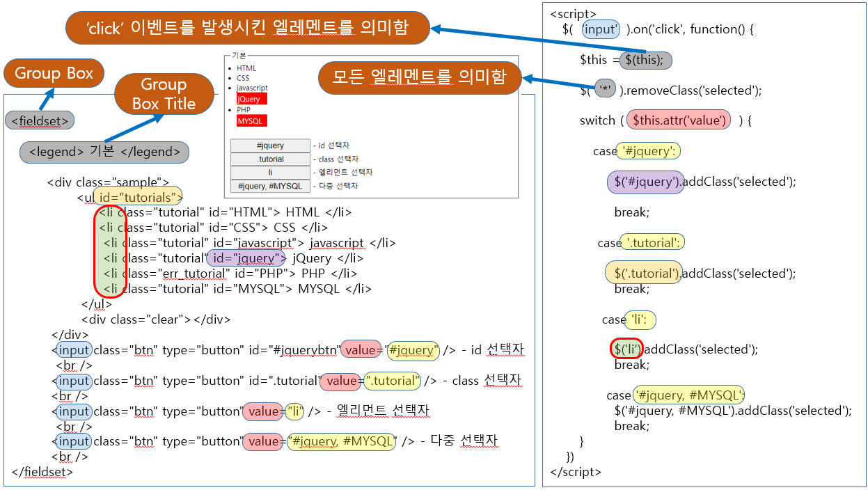Click the code line with class="err_tutorial"
This screenshot has width=868, height=490.
pyautogui.click(x=230, y=274)
